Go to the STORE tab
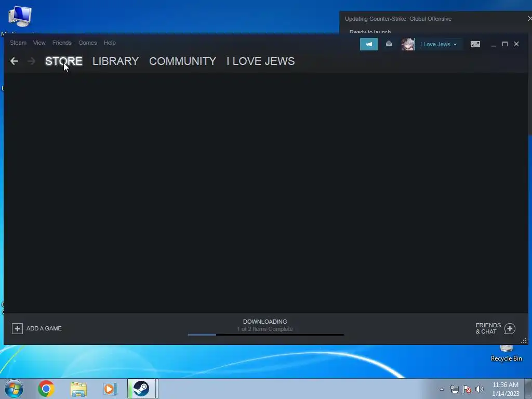Image resolution: width=532 pixels, height=399 pixels. coord(64,61)
